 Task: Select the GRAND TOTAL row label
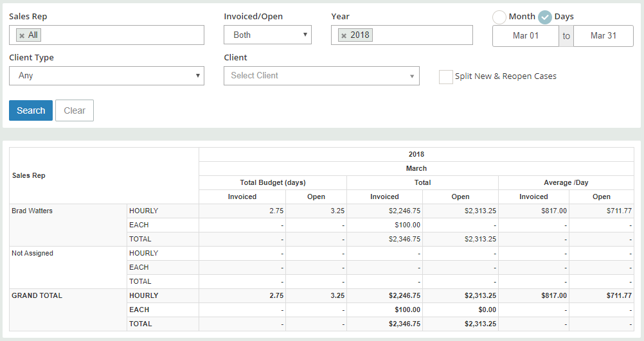click(37, 295)
